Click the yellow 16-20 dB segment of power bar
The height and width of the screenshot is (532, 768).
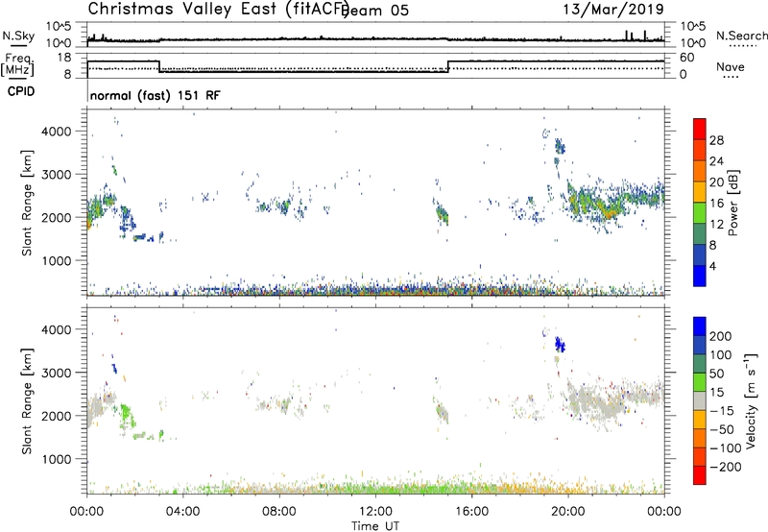[x=700, y=192]
